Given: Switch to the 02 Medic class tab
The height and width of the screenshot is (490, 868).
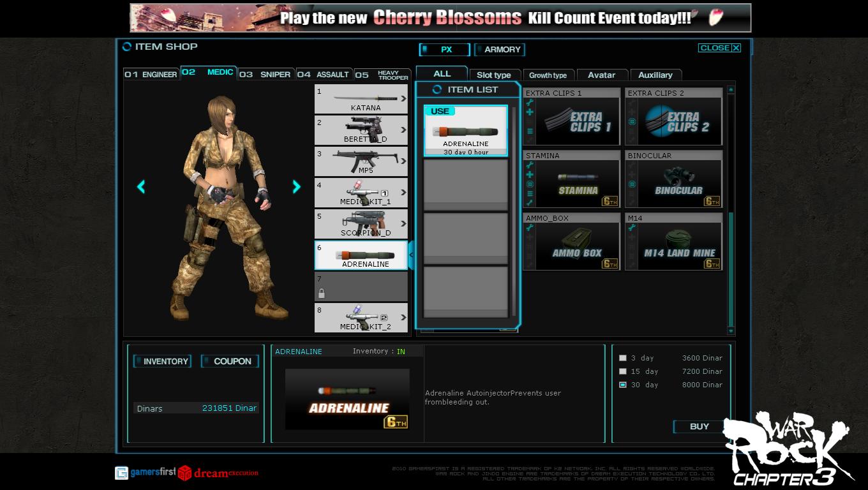Looking at the screenshot, I should (208, 72).
